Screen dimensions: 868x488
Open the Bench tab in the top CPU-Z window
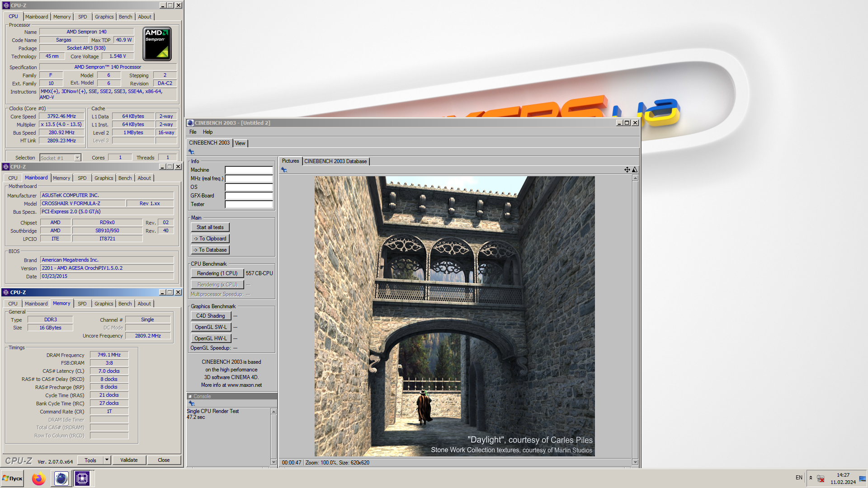click(x=126, y=17)
